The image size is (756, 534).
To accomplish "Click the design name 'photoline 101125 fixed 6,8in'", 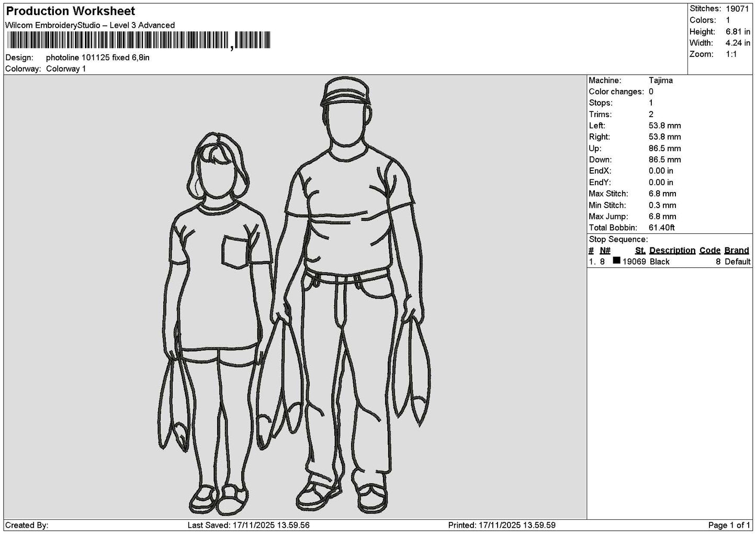I will pyautogui.click(x=98, y=58).
